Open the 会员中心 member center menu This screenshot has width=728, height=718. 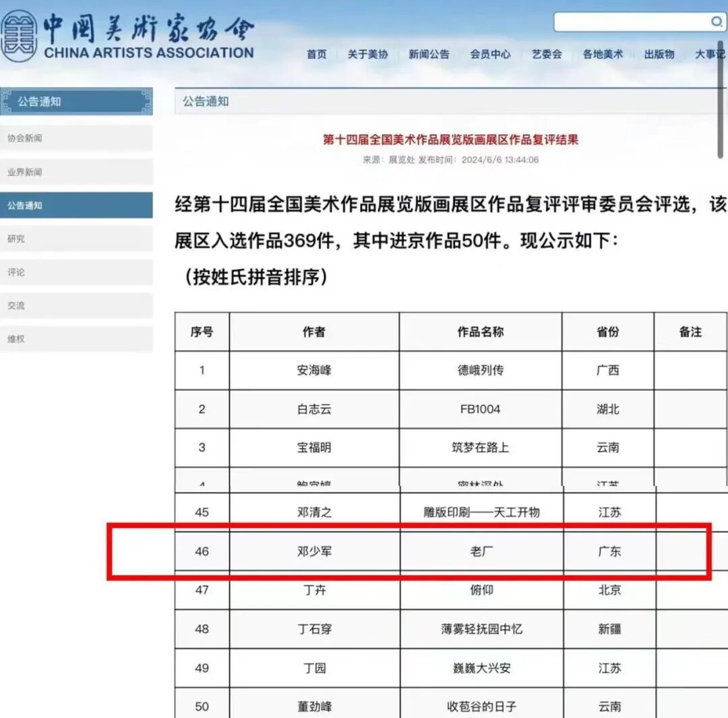(490, 55)
